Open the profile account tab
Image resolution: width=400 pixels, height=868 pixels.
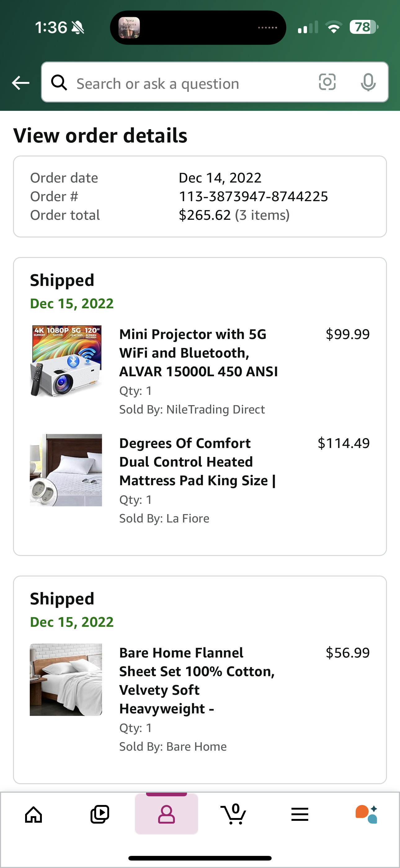point(166,814)
